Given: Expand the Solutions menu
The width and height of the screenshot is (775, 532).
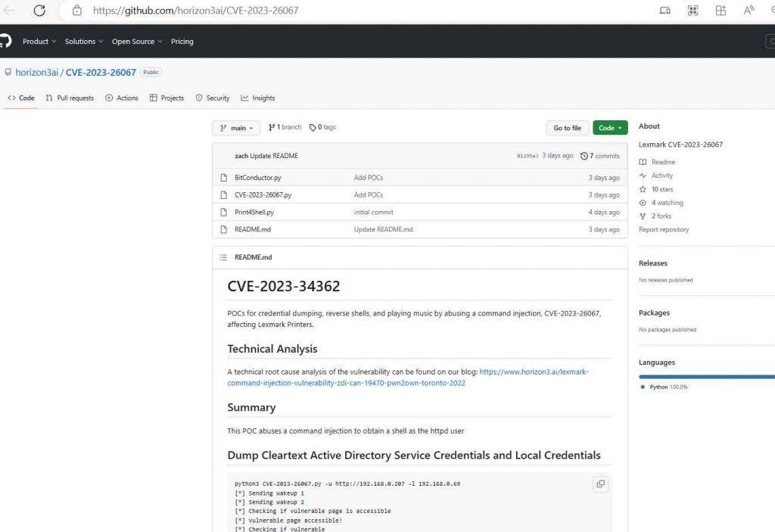Looking at the screenshot, I should coord(84,42).
